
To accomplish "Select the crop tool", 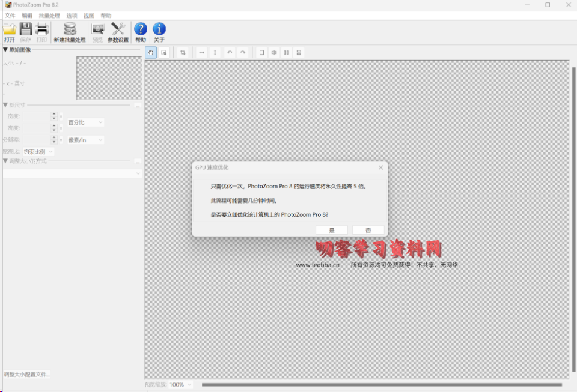I will pyautogui.click(x=183, y=53).
